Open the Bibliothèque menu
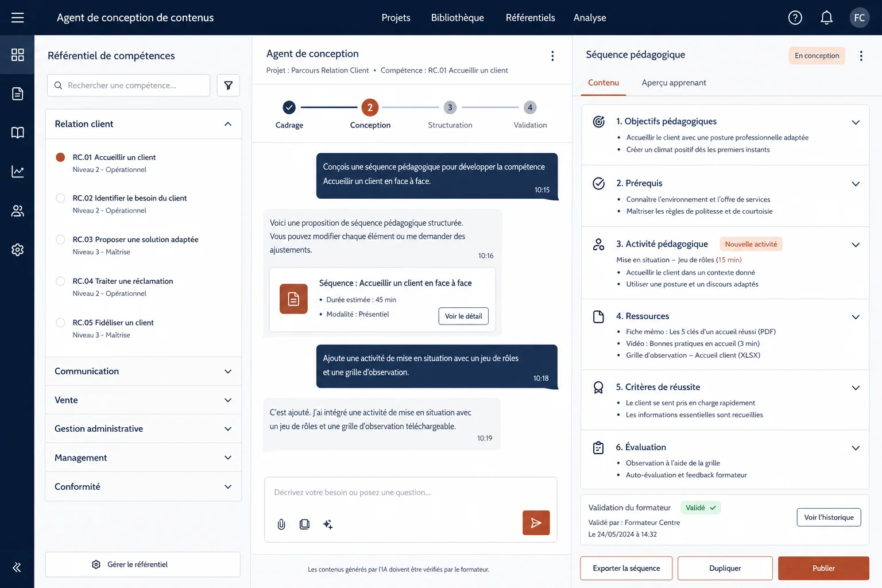The image size is (882, 588). tap(458, 18)
